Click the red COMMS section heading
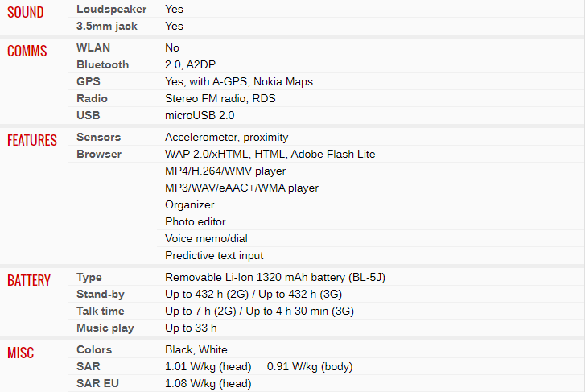This screenshot has height=392, width=585. (x=27, y=52)
